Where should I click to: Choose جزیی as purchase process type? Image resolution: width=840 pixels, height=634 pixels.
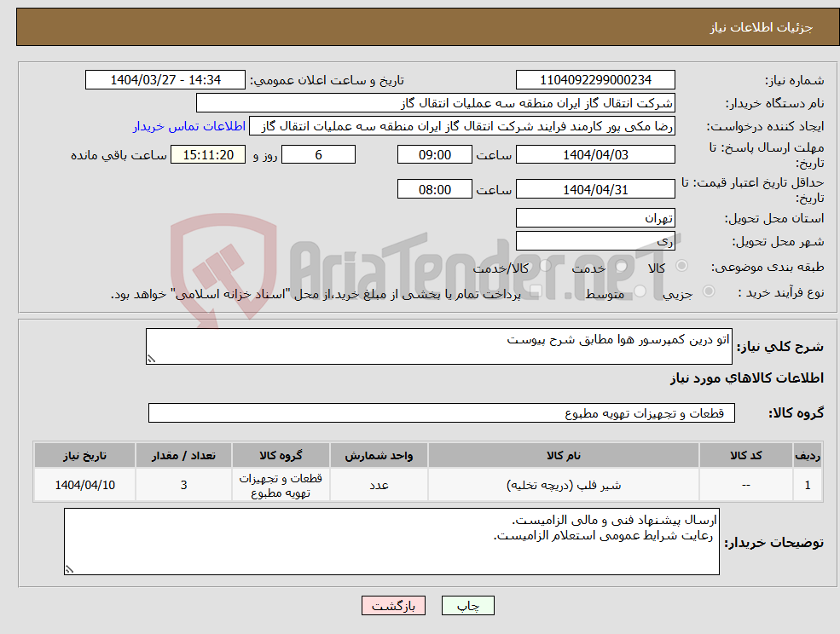click(708, 291)
